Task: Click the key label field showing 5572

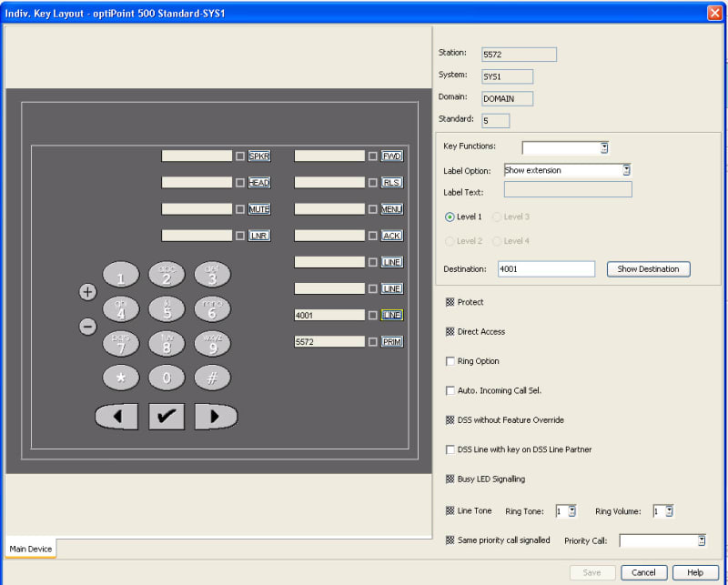Action: [x=329, y=342]
